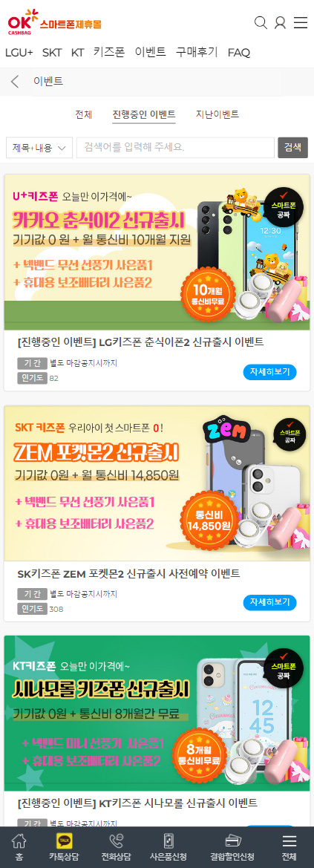Open the 키즈폰 menu item

(x=109, y=52)
